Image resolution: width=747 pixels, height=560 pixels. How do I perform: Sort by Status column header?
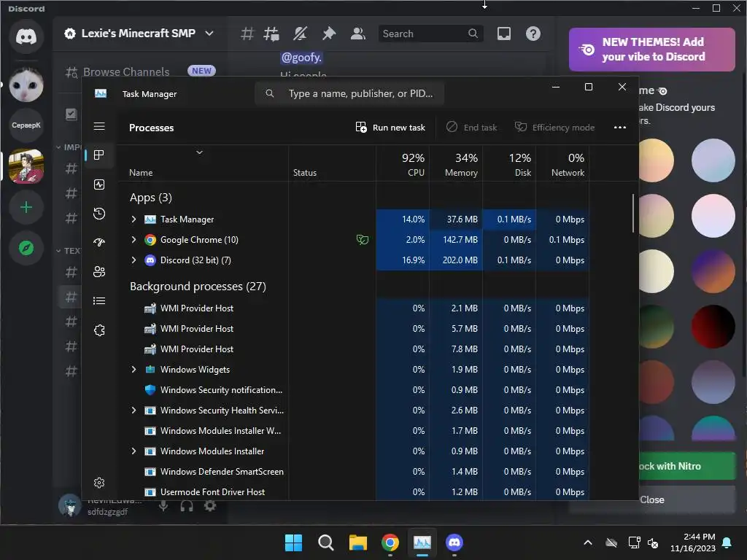[x=332, y=164]
